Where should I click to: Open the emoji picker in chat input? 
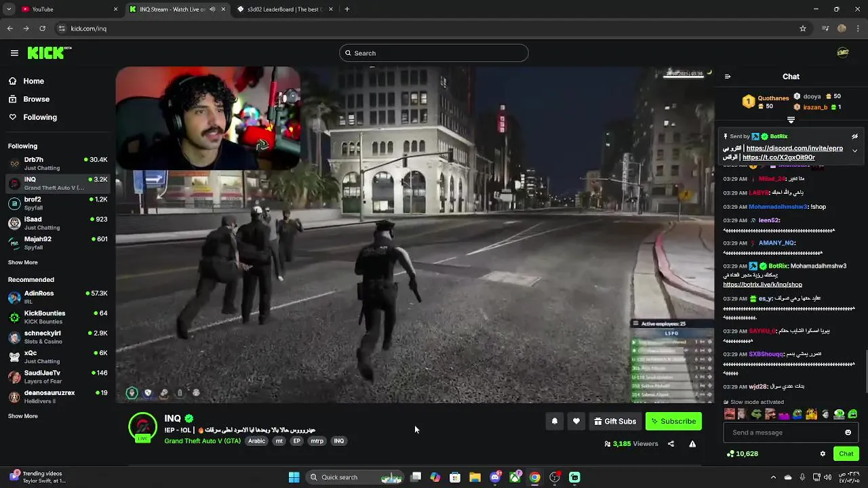pyautogui.click(x=848, y=432)
